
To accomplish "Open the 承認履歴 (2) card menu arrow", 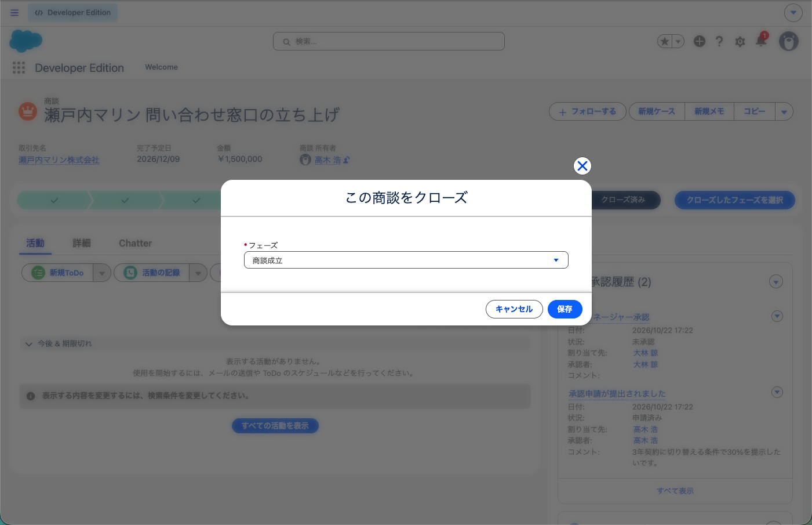I will [x=776, y=282].
